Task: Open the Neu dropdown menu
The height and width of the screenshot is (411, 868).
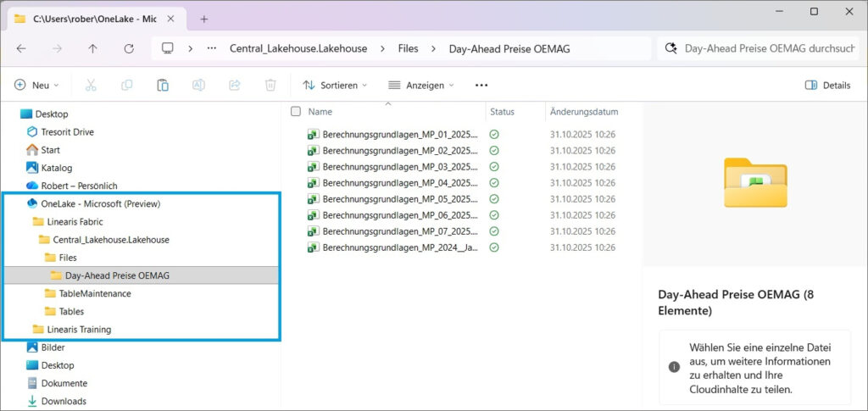Action: [37, 85]
